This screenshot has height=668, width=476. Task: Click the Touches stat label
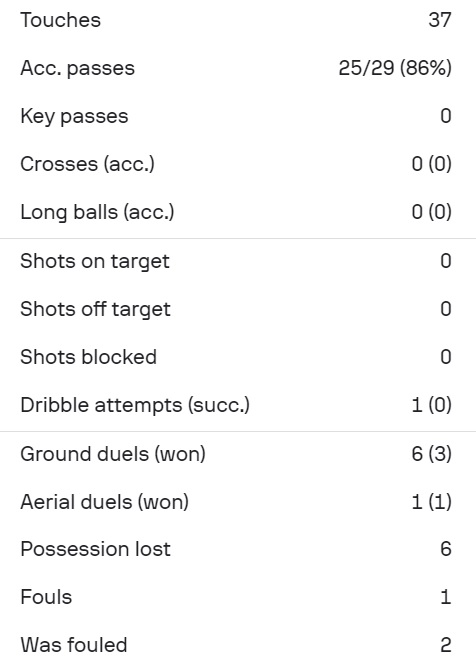(x=61, y=20)
